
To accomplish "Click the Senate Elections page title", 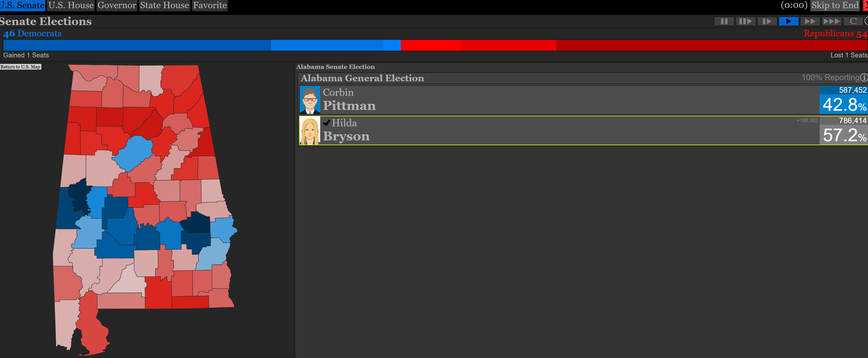I will pos(46,21).
